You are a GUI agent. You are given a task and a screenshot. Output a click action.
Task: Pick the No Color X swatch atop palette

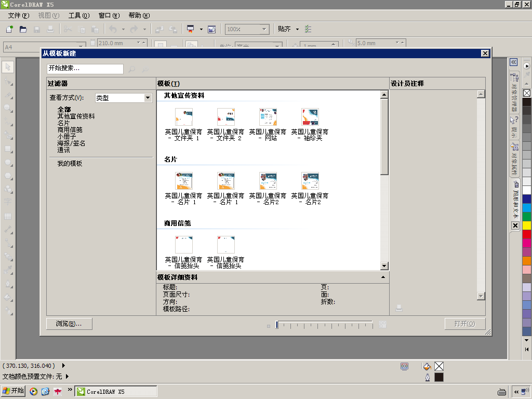point(527,93)
